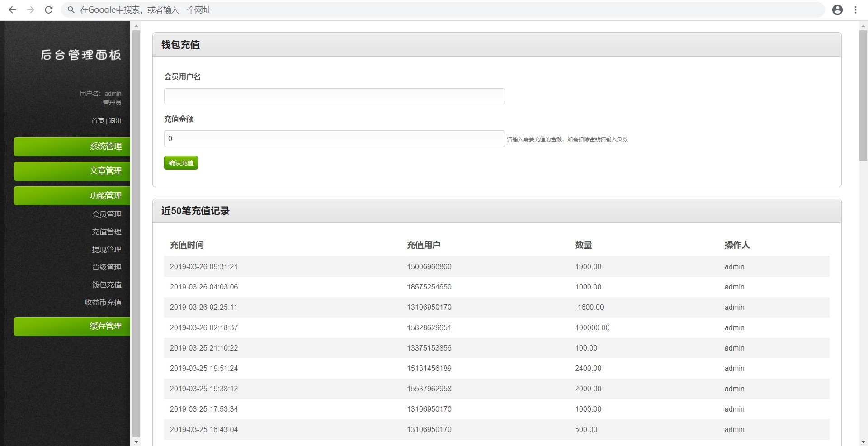
Task: Click the 数量 column header
Action: [x=583, y=245]
